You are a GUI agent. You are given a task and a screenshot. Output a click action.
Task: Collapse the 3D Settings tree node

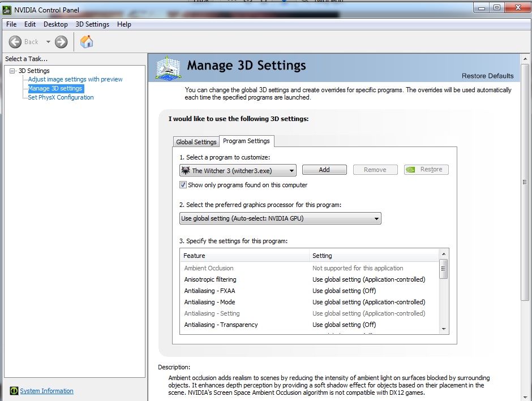[12, 71]
